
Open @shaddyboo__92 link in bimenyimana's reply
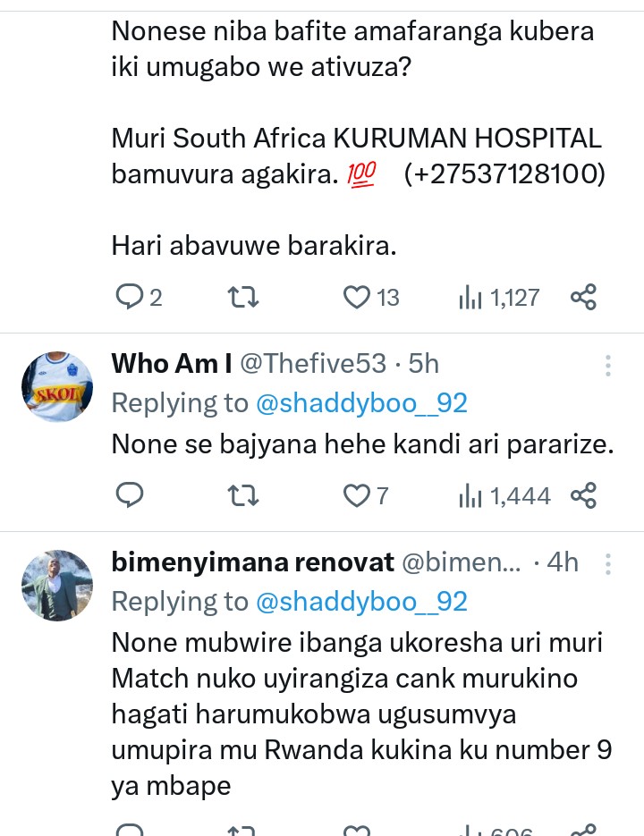[361, 602]
